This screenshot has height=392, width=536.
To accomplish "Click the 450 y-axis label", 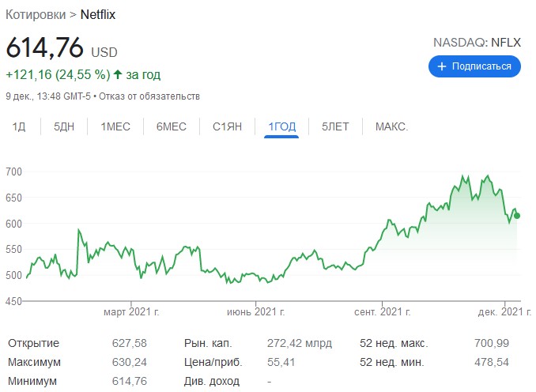I will click(x=13, y=301).
